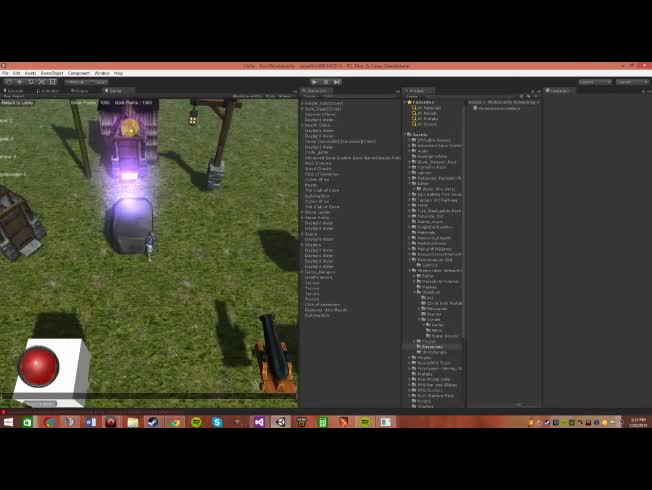Collapse the Assets root folder
The width and height of the screenshot is (652, 490).
[406, 135]
